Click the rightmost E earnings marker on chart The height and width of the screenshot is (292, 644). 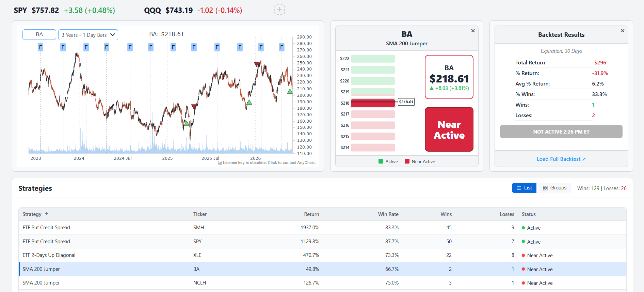pos(281,47)
